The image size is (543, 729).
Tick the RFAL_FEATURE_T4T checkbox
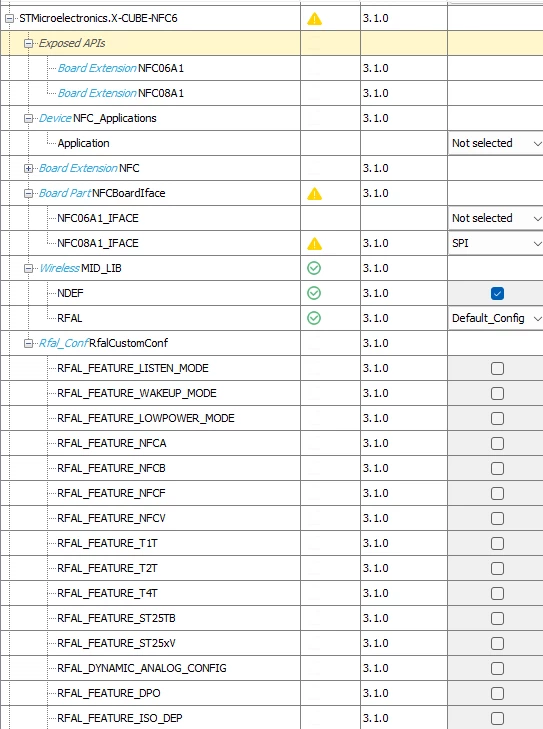pos(497,593)
